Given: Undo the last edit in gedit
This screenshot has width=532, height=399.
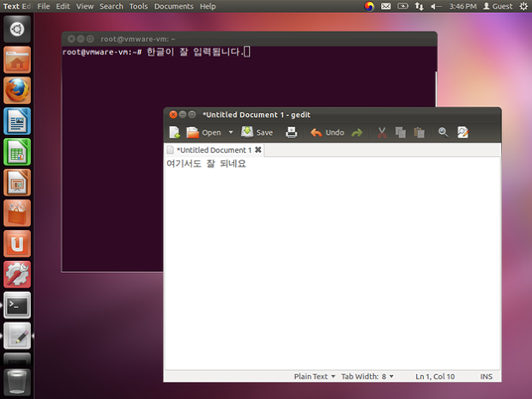Looking at the screenshot, I should coord(328,132).
